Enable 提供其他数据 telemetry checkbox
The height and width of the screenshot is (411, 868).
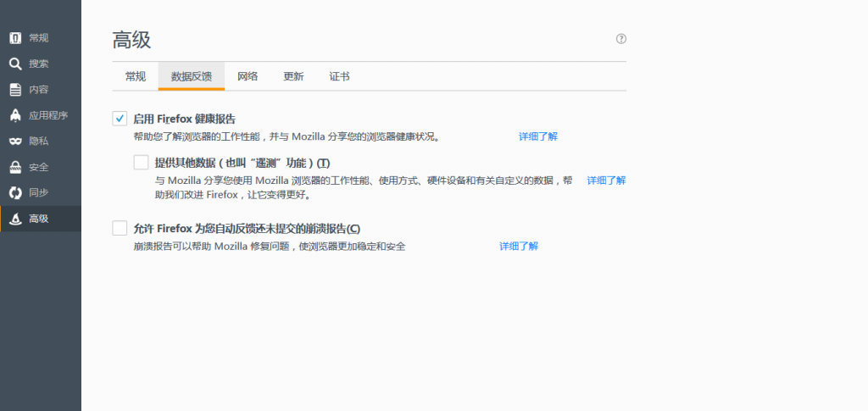pos(142,162)
